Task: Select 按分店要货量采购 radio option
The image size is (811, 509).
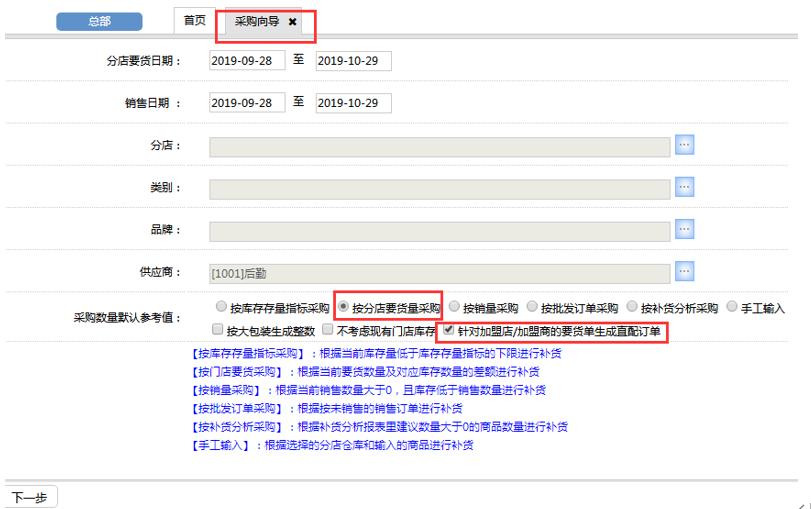Action: click(x=343, y=307)
